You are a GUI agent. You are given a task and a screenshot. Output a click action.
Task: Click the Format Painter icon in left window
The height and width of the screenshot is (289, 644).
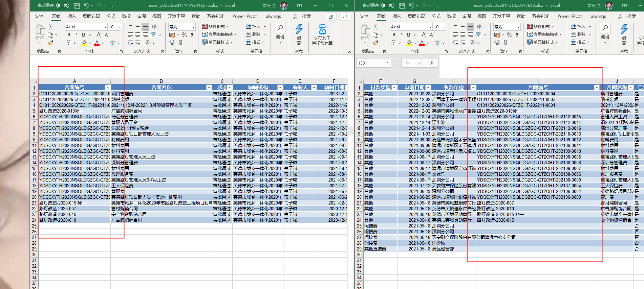[x=50, y=43]
